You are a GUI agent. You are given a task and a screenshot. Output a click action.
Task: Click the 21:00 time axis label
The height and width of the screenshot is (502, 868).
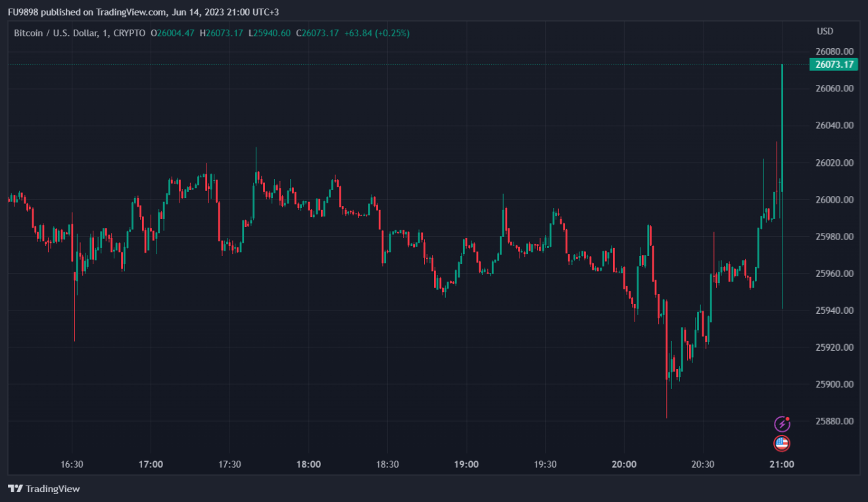tap(781, 464)
